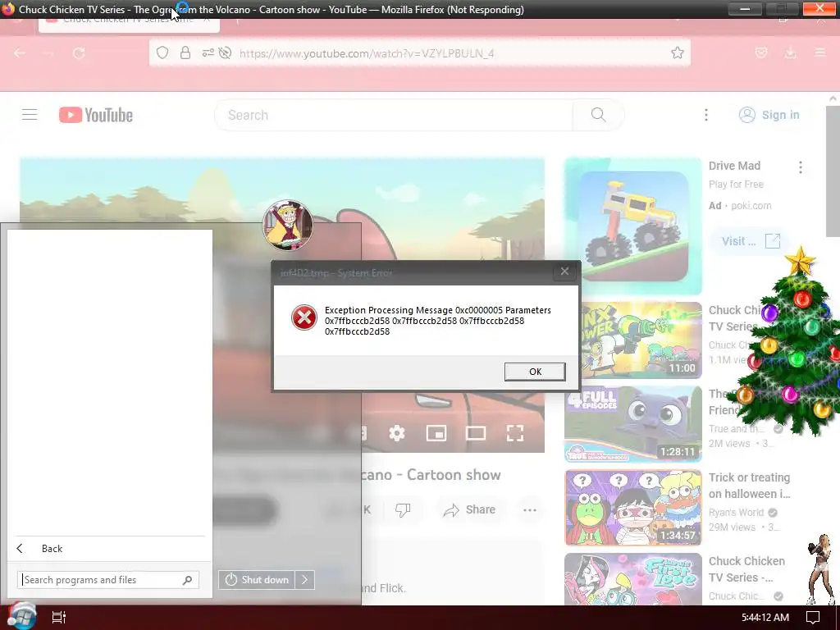The image size is (840, 630).
Task: Click the Save to Pocket icon
Action: pyautogui.click(x=760, y=52)
